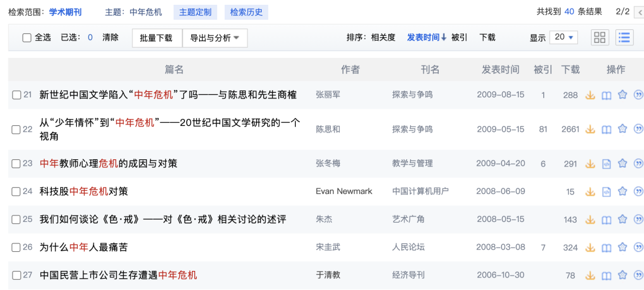Open HTML reading for Evan Newmark article
The height and width of the screenshot is (290, 644).
tap(606, 192)
